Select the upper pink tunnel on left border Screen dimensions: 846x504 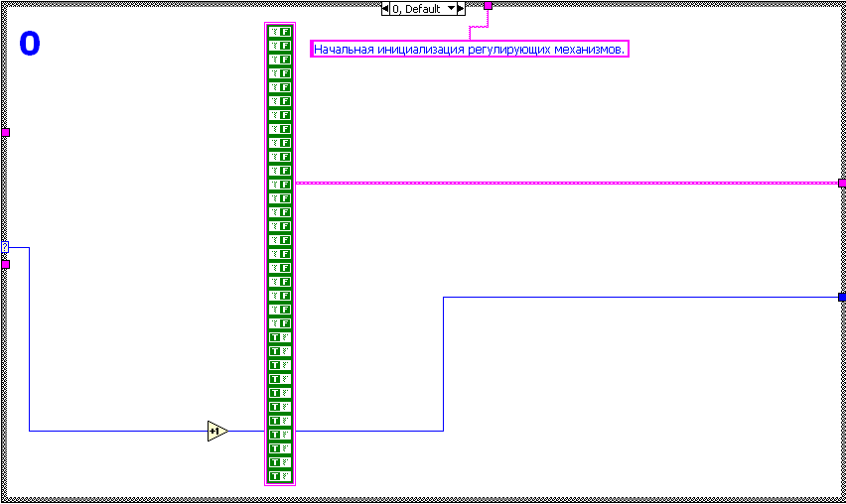point(5,132)
